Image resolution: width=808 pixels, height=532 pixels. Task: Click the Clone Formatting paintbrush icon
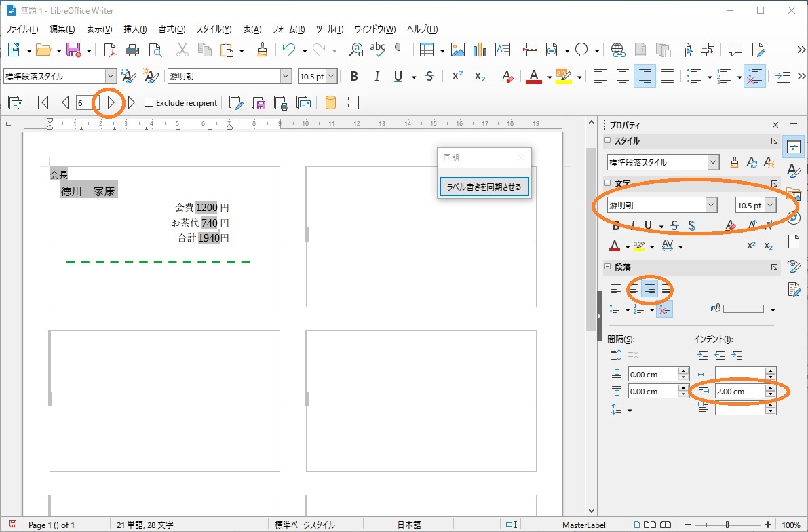[262, 50]
